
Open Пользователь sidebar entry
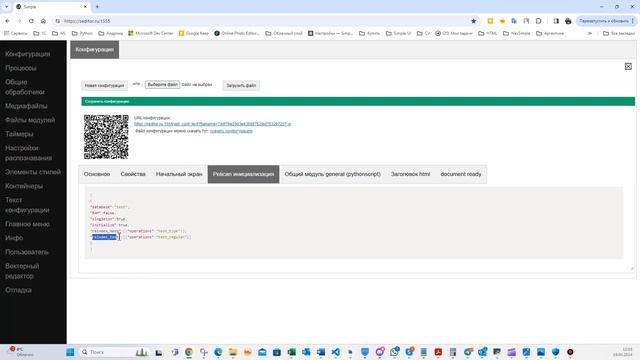[27, 252]
